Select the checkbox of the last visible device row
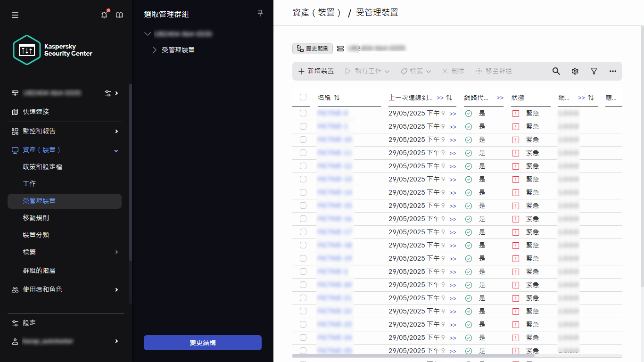This screenshot has height=362, width=644. pyautogui.click(x=302, y=351)
